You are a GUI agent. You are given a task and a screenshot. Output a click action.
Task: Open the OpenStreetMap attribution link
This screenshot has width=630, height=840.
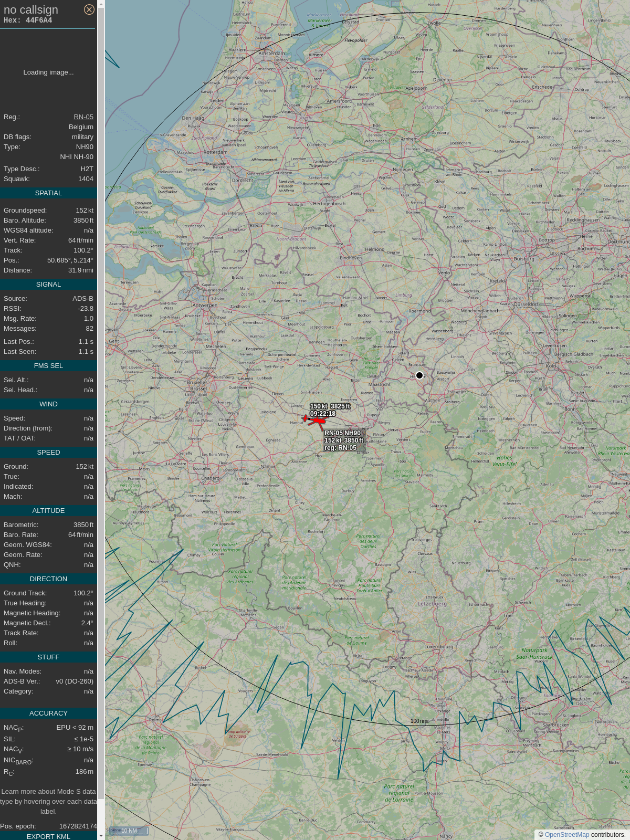pos(566,834)
